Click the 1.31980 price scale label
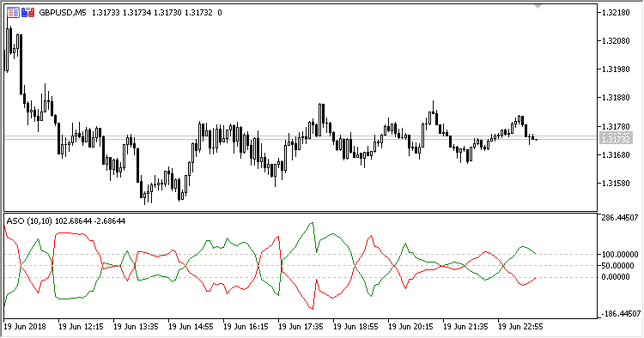Viewport: 644px width, 338px height. point(616,69)
